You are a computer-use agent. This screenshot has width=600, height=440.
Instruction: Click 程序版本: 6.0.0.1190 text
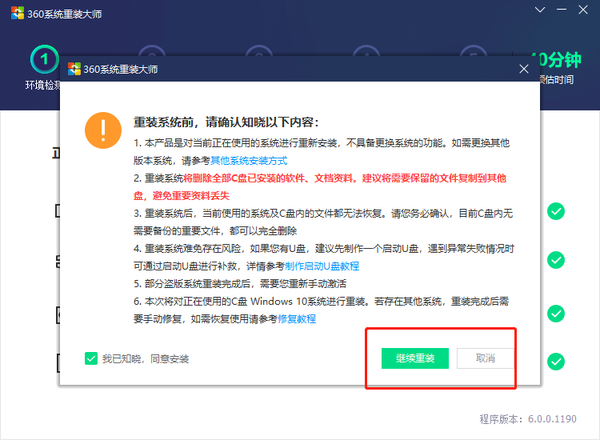[528, 419]
